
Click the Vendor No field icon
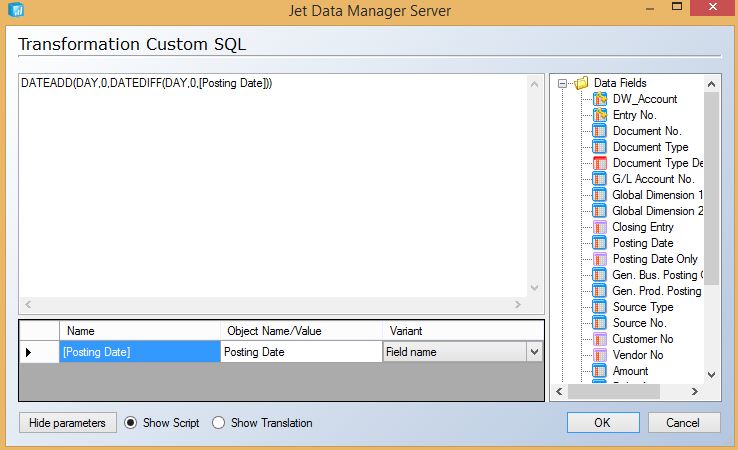coord(599,355)
